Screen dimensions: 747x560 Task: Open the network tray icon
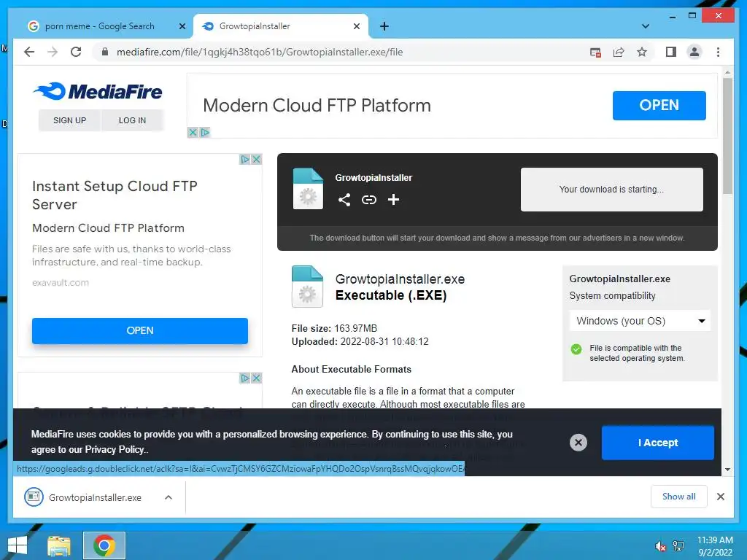[678, 546]
